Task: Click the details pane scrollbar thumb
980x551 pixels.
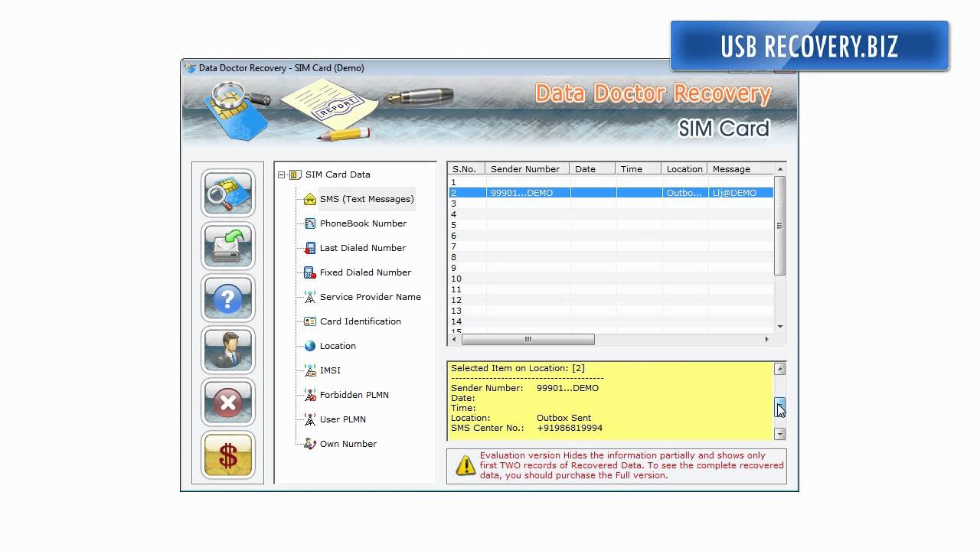Action: [x=780, y=406]
